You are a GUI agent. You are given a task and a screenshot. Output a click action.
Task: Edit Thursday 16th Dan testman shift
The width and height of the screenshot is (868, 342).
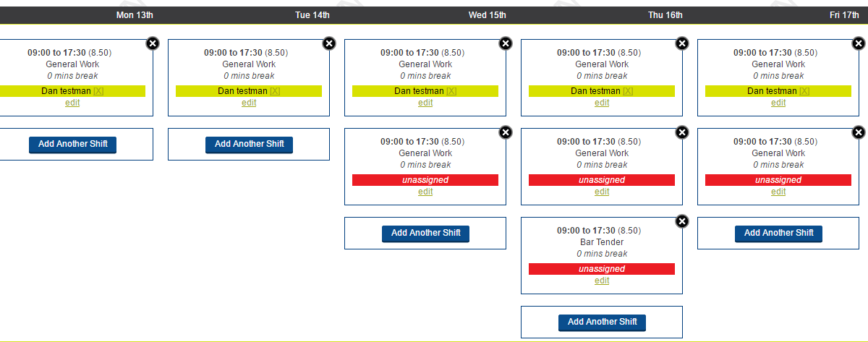coord(602,103)
